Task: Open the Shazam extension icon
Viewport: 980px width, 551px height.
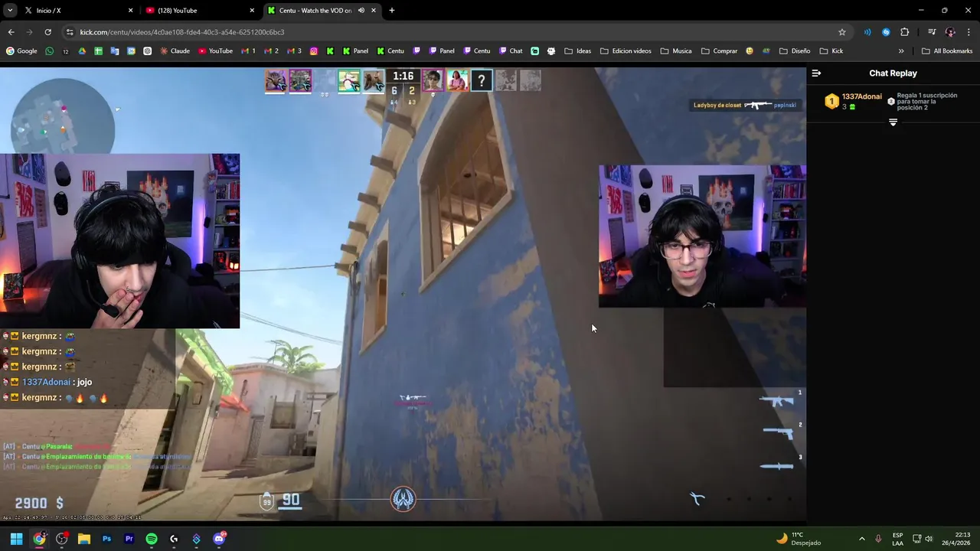Action: click(x=886, y=32)
